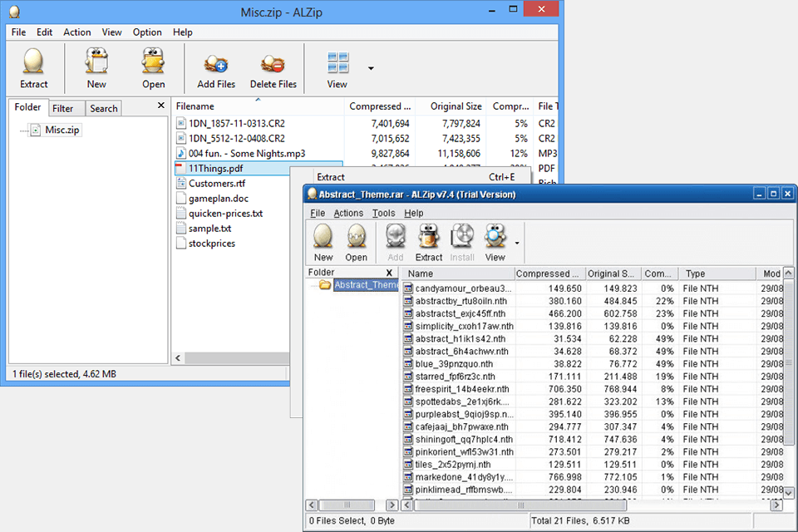Open View dropdown arrow in Misc.zip toolbar
This screenshot has height=532, width=798.
tap(371, 68)
